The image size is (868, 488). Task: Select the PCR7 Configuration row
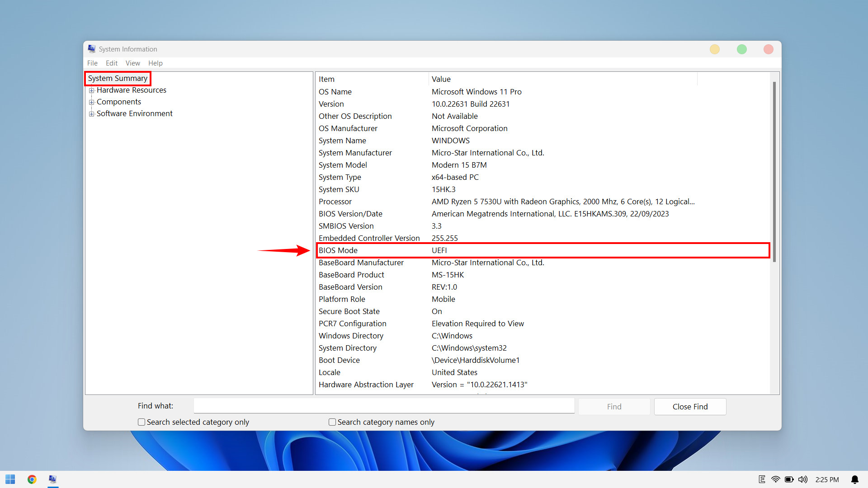pos(542,324)
